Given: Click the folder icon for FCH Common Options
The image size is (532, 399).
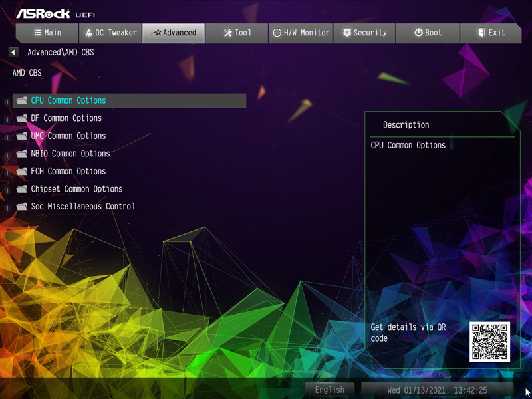Looking at the screenshot, I should tap(22, 172).
